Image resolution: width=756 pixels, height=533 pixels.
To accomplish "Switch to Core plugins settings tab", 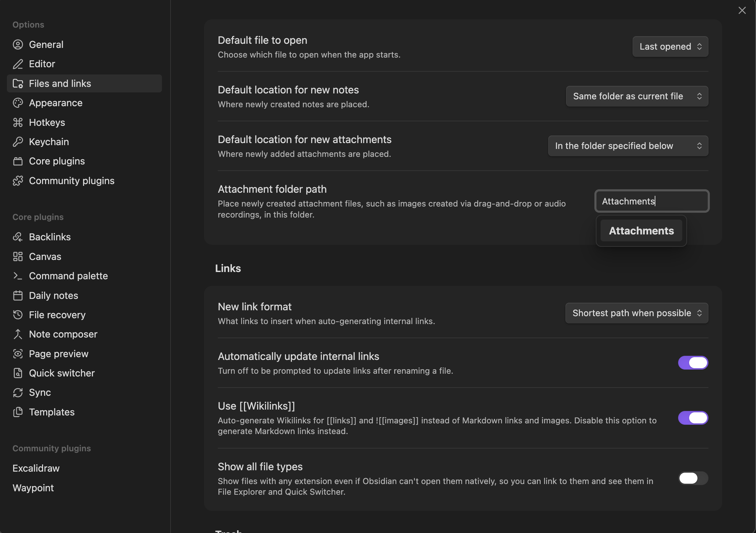I will [57, 161].
